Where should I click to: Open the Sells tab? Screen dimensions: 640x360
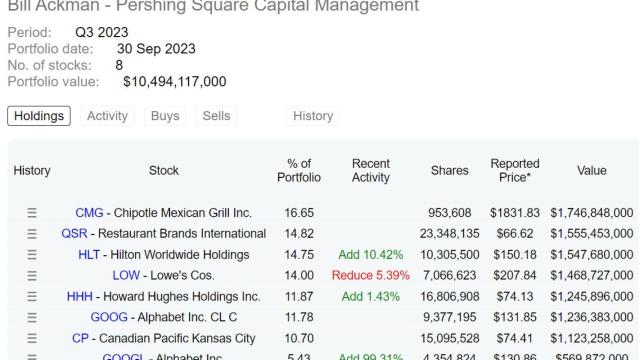tap(216, 116)
